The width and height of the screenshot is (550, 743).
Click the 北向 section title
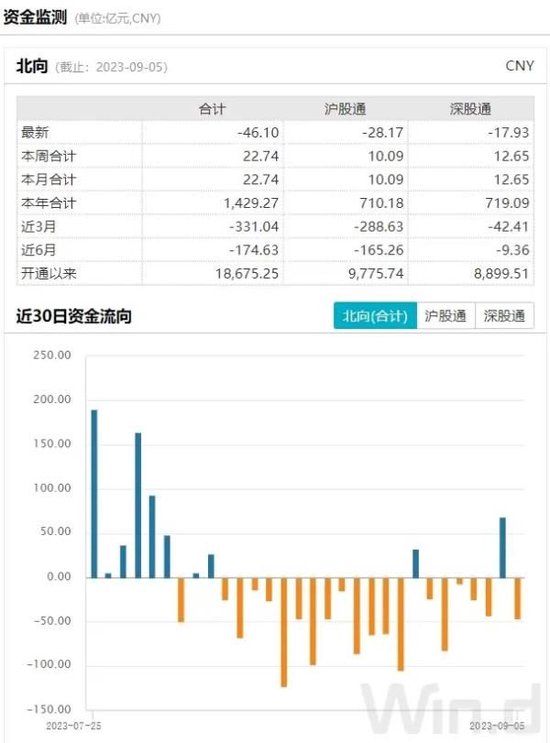click(32, 66)
